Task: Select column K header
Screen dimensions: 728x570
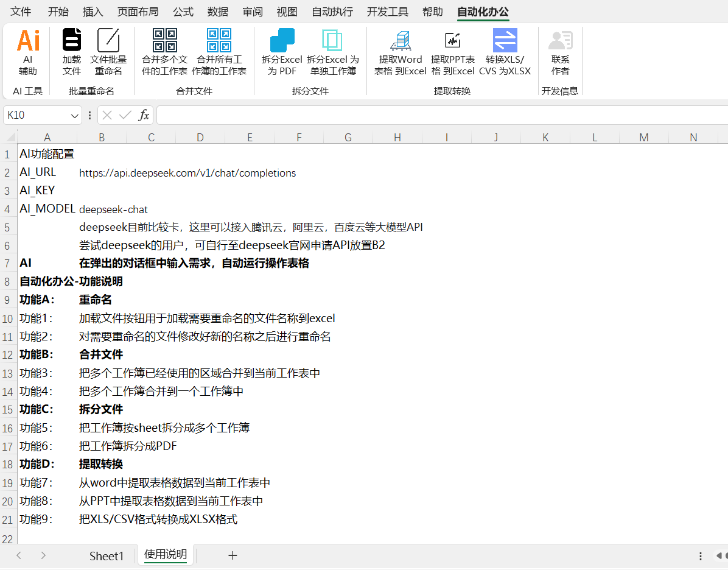Action: click(x=545, y=137)
